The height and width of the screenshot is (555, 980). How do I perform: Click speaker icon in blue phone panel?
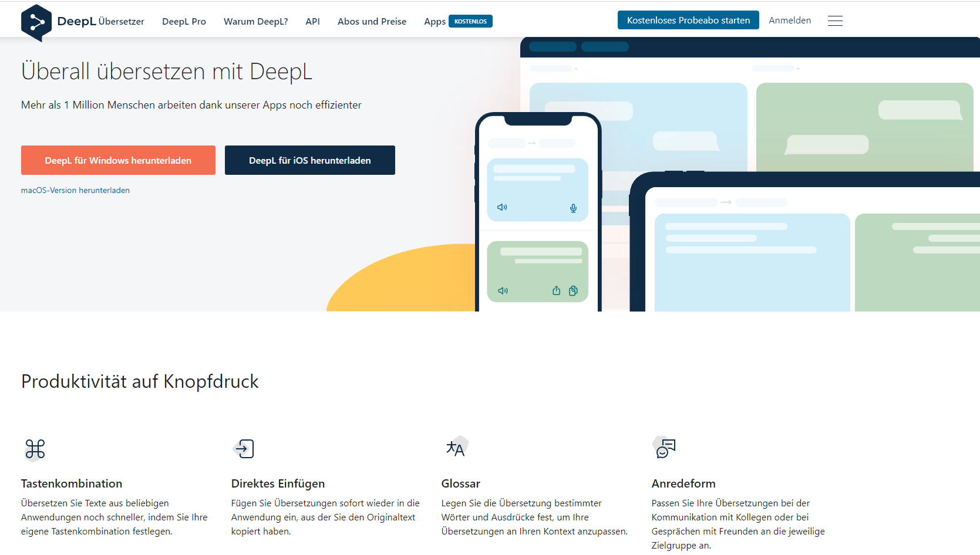pyautogui.click(x=502, y=207)
